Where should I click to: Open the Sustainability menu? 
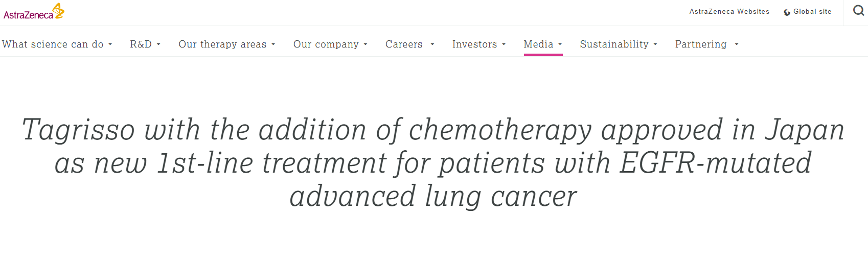pyautogui.click(x=619, y=44)
